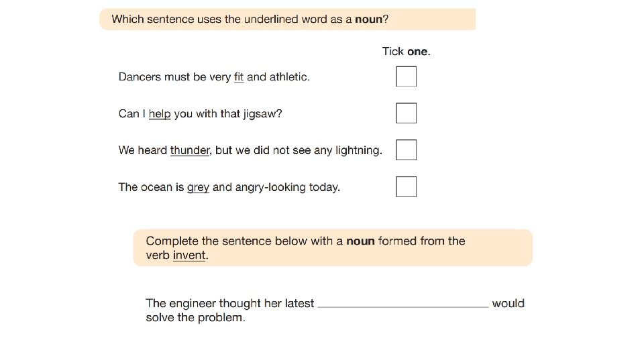The image size is (644, 362).
Task: Tick the box for the 'help' sentence
Action: 406,113
